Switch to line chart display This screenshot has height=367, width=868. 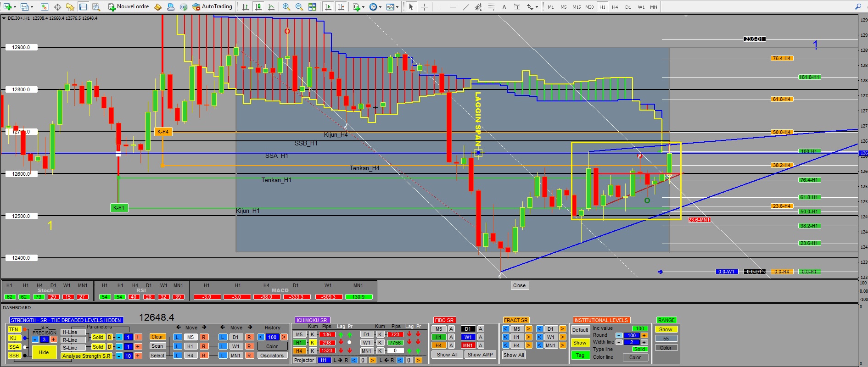point(271,7)
